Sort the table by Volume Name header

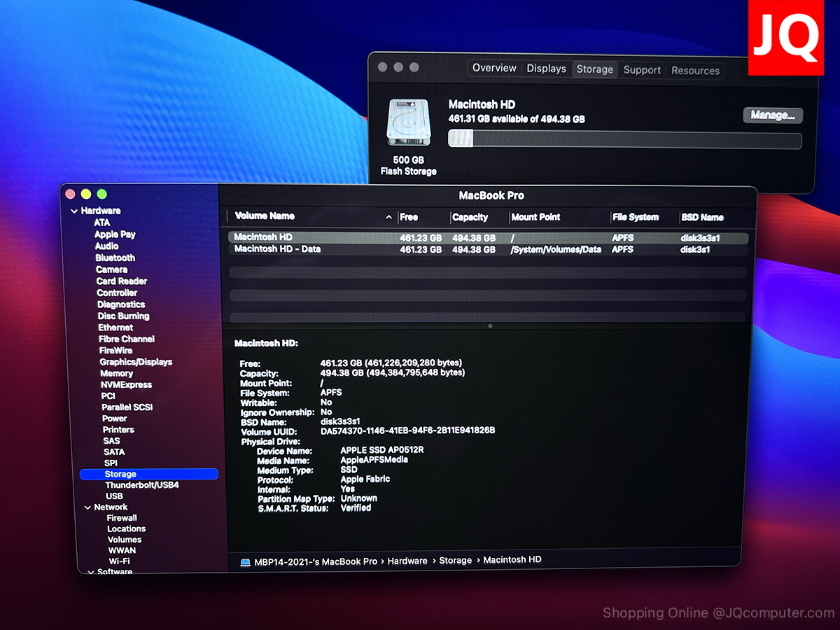click(265, 216)
